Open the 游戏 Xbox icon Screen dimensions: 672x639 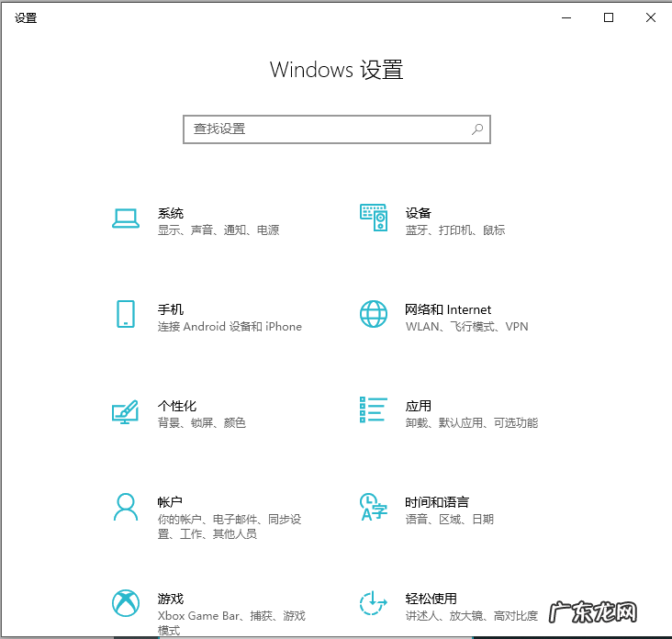[126, 603]
